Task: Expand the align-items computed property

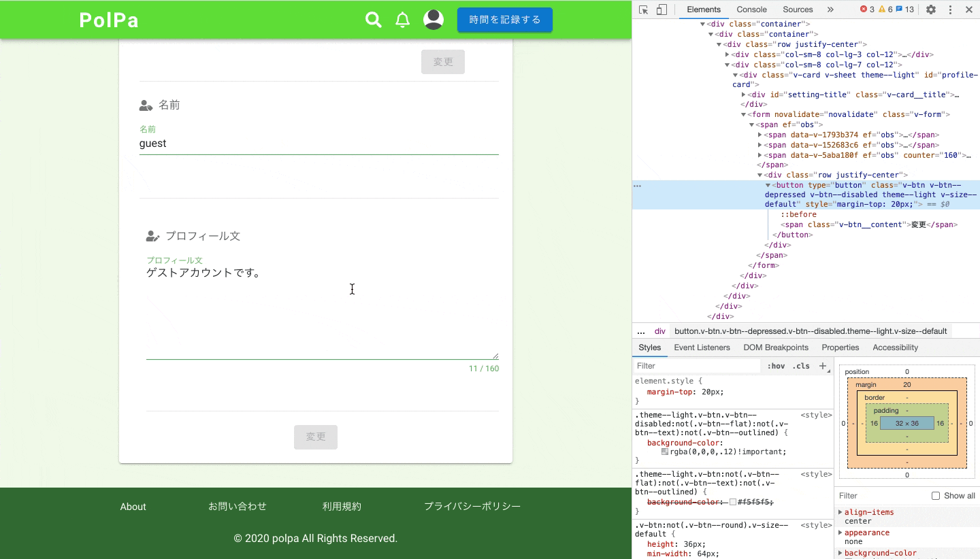Action: click(x=840, y=512)
